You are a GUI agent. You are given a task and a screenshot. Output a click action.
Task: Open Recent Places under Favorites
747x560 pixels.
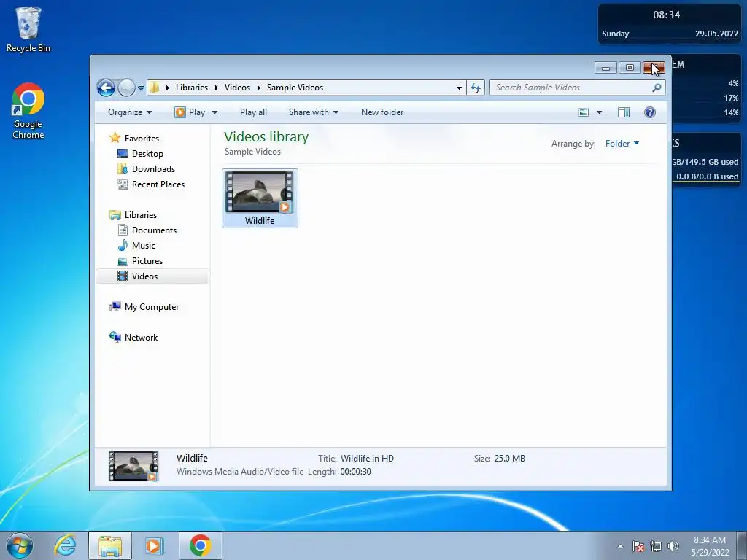click(158, 184)
